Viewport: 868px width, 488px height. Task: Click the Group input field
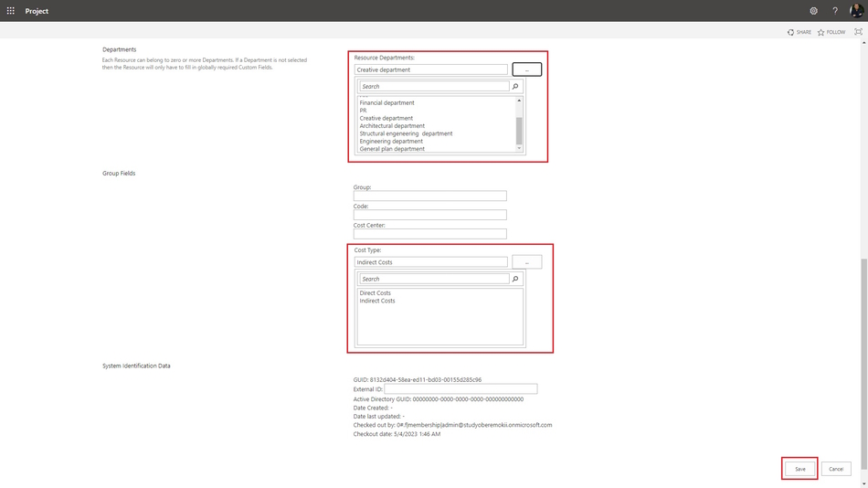point(430,196)
